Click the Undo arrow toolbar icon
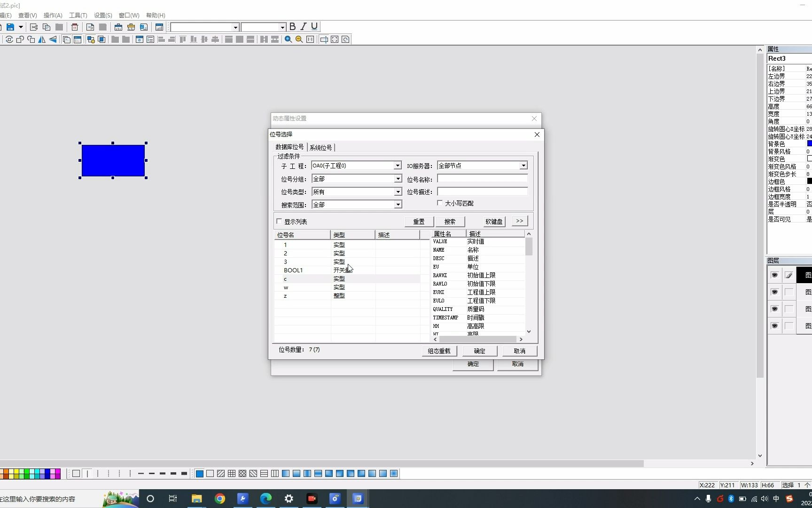812x508 pixels. click(90, 27)
